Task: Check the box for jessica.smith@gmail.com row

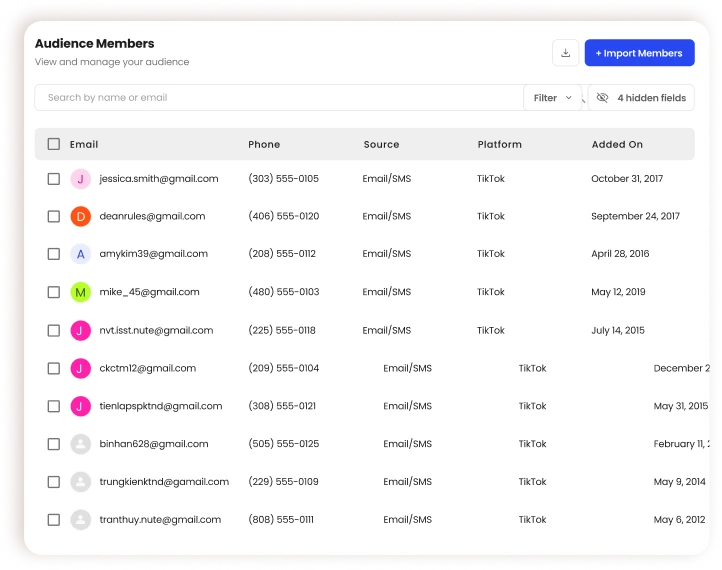Action: pyautogui.click(x=54, y=179)
